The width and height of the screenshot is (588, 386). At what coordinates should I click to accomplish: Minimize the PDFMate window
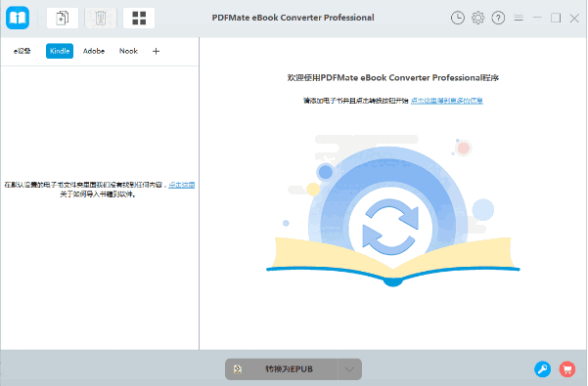537,18
